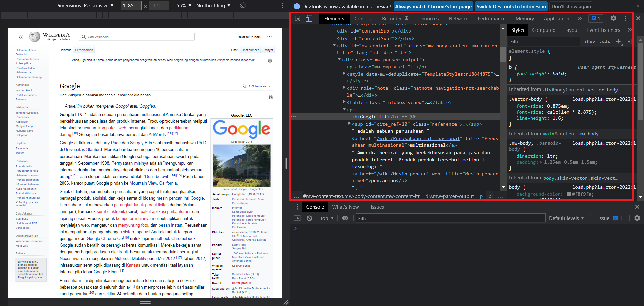Dismiss the Wikipedia volunteer banner
The image size is (644, 306).
click(270, 61)
